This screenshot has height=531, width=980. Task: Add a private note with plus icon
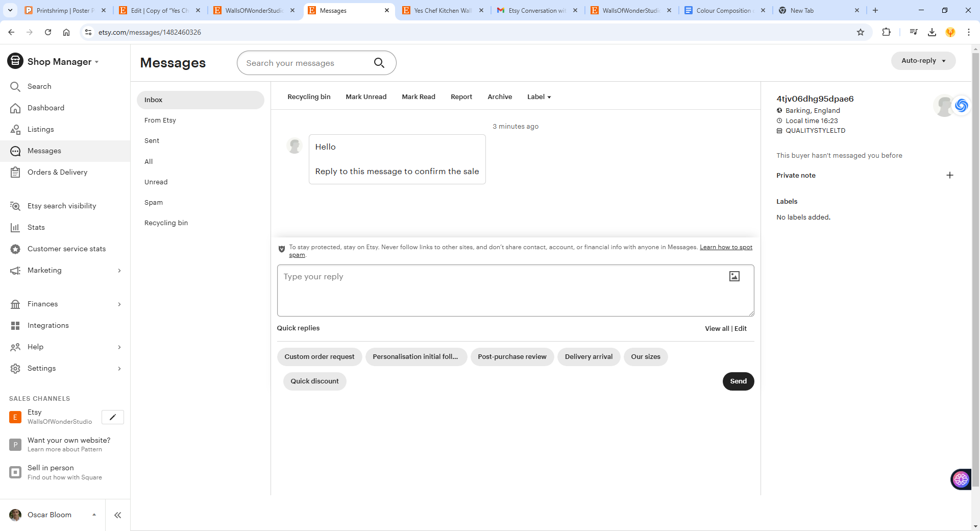949,175
